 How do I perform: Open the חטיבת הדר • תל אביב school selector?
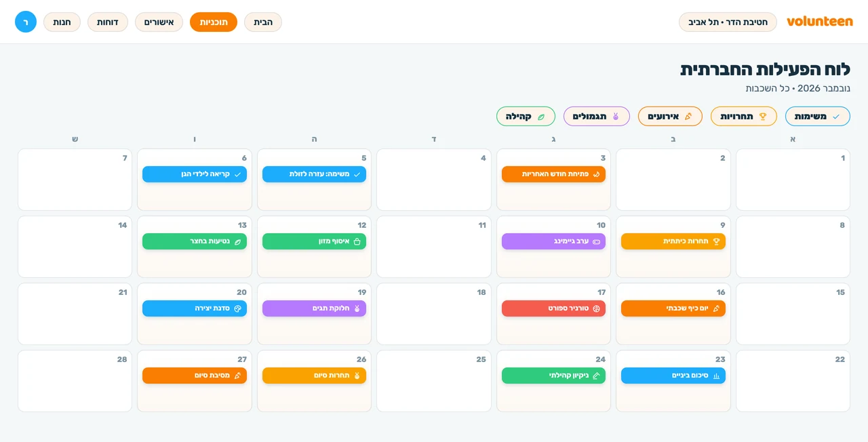(728, 22)
